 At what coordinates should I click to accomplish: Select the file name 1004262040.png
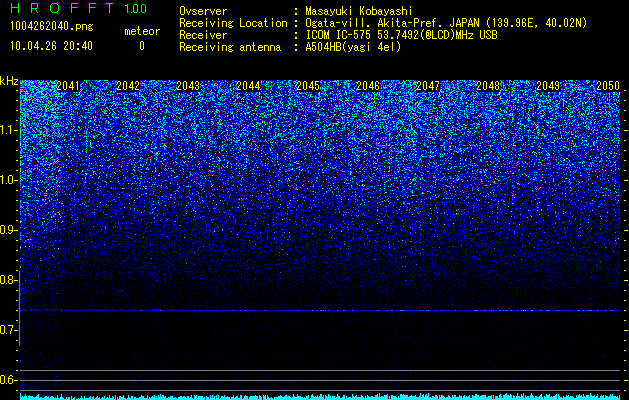pos(51,27)
